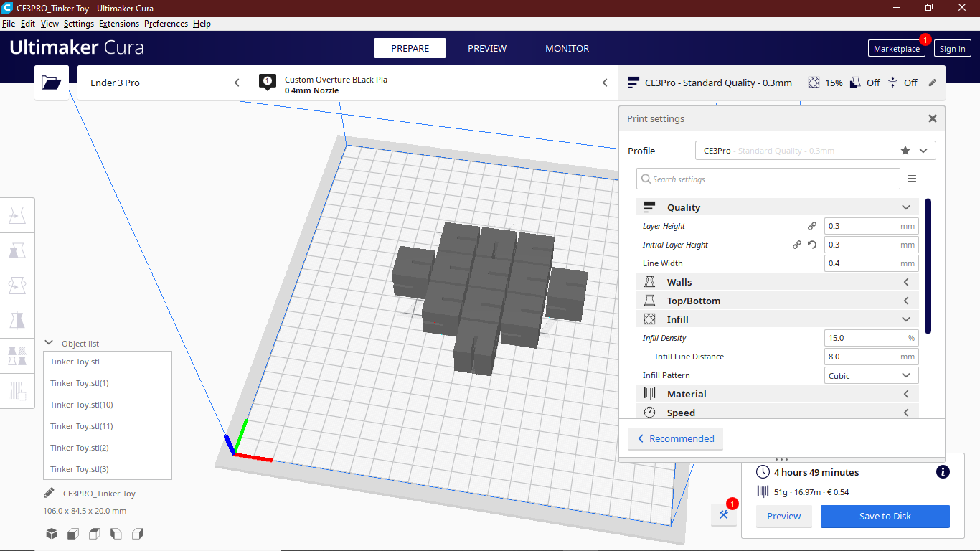Reset Initial Layer Height with the revert arrow

(x=812, y=245)
